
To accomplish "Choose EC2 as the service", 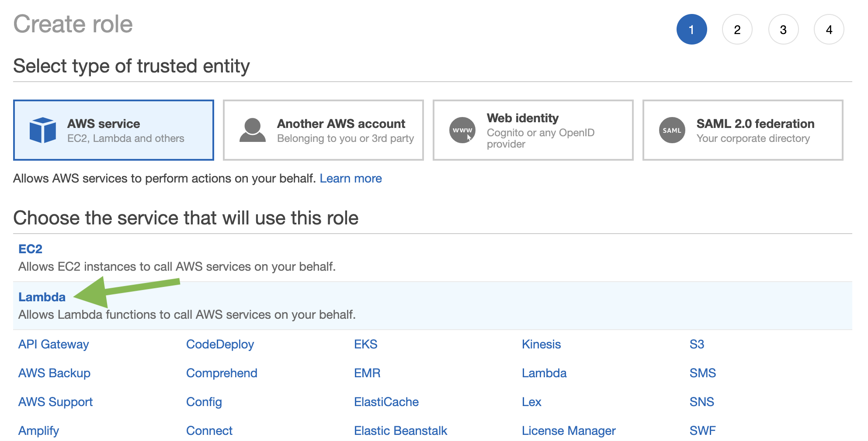I will click(x=30, y=249).
